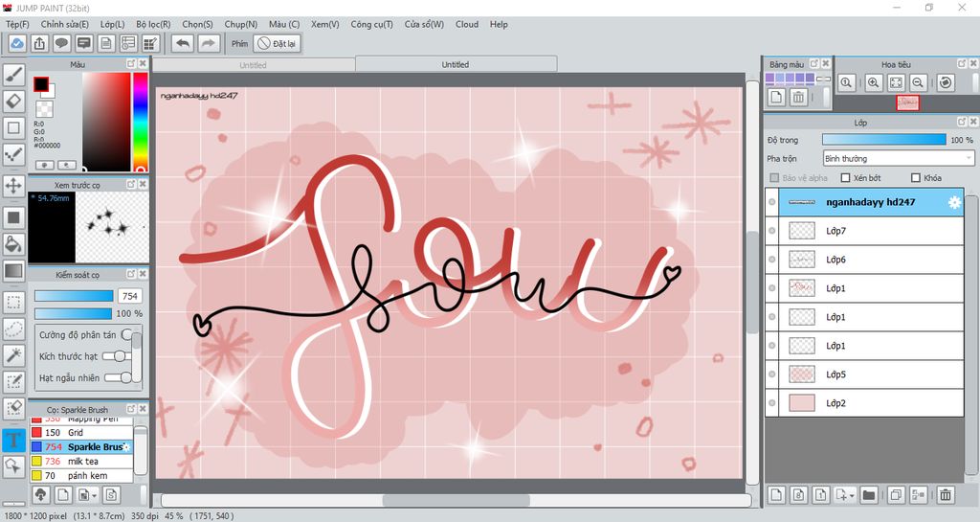
Task: Toggle visibility of layer Lớp7
Action: click(x=772, y=231)
